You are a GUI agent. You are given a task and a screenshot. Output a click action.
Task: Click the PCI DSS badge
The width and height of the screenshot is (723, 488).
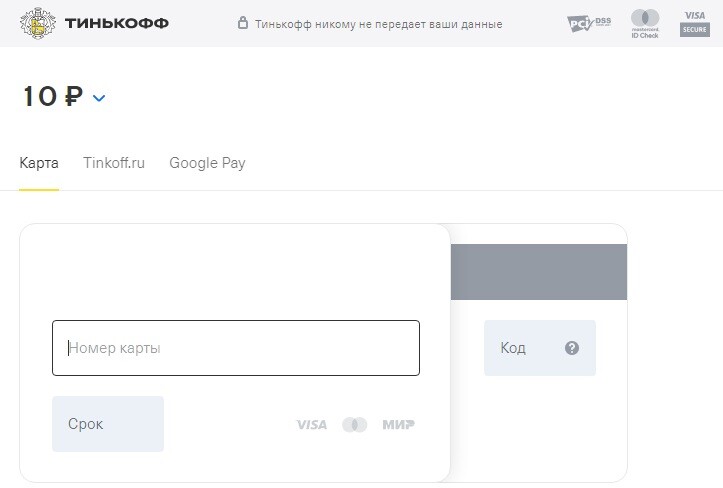(x=589, y=24)
